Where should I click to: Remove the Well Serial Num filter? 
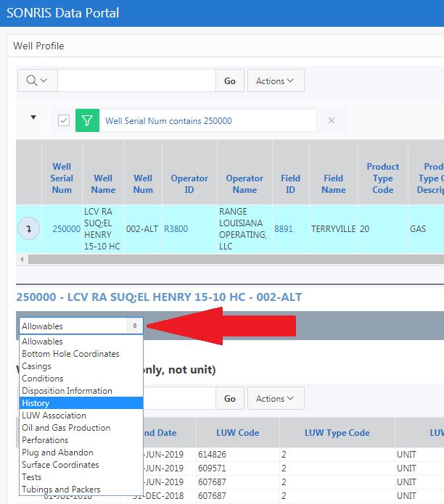(x=332, y=120)
